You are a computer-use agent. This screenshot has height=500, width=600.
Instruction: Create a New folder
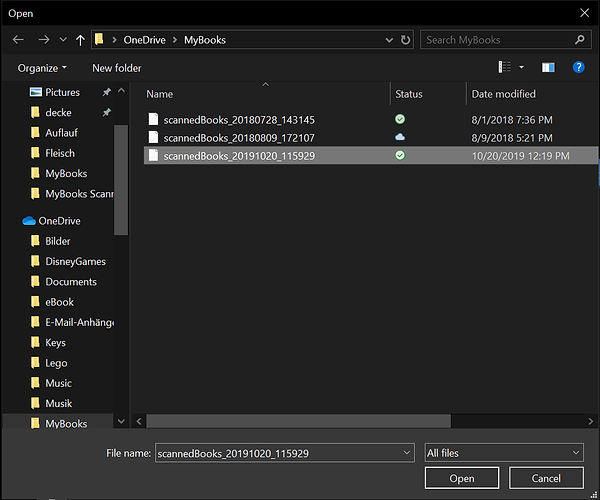(x=117, y=68)
